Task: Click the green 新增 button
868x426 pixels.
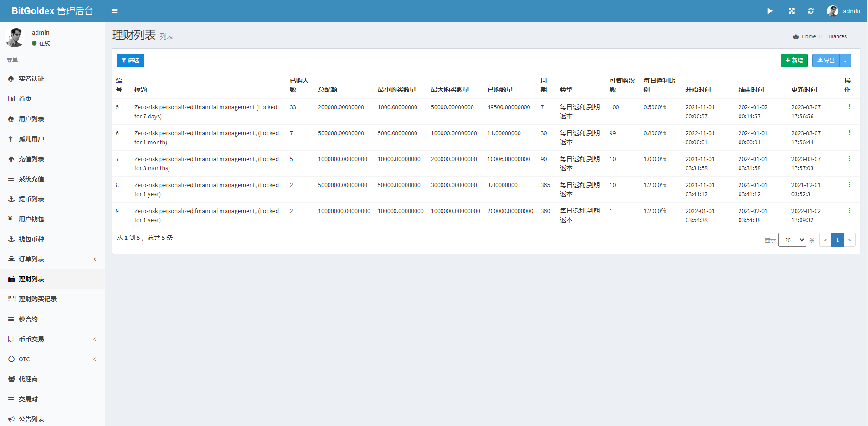Action: coord(794,61)
